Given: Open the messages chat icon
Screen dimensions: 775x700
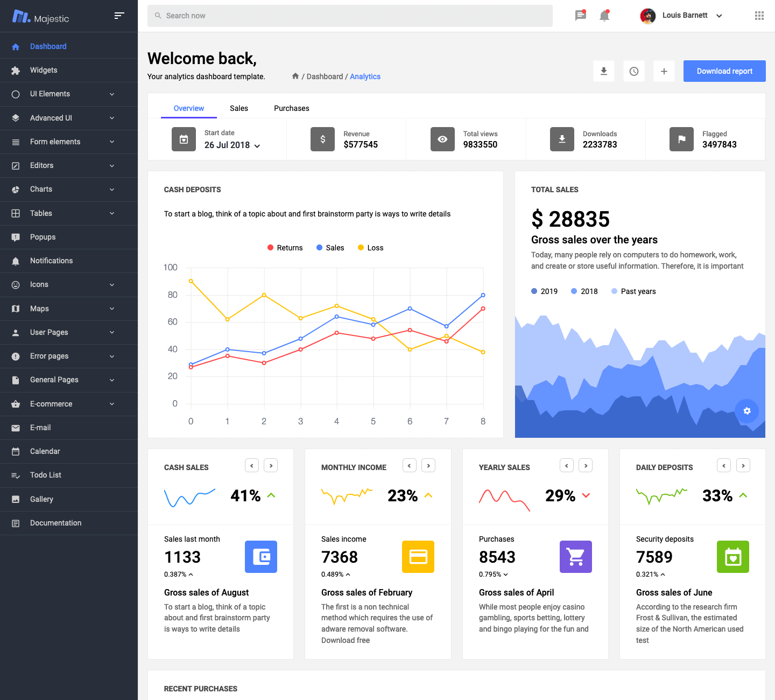Looking at the screenshot, I should (580, 16).
